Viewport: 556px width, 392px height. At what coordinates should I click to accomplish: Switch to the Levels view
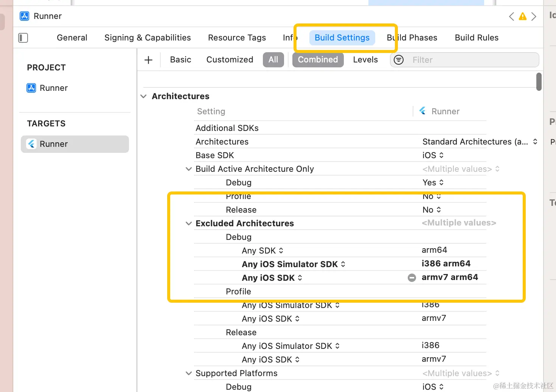(x=365, y=60)
